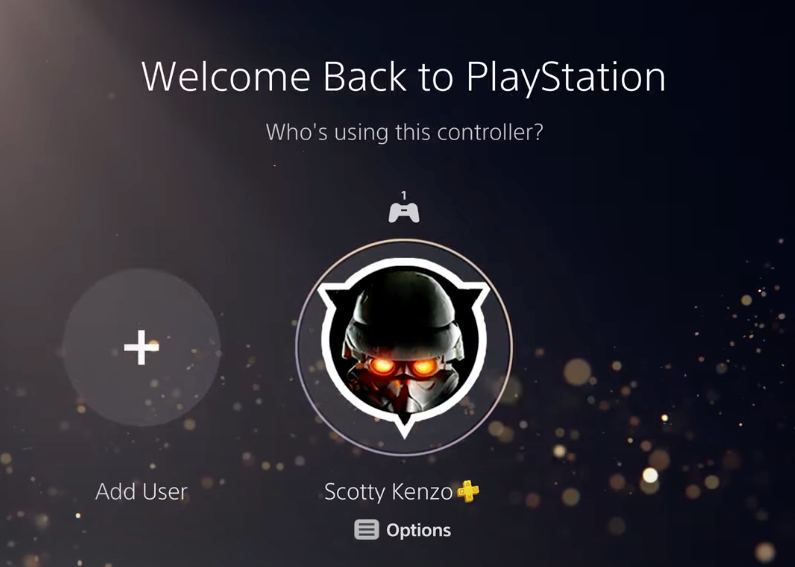This screenshot has height=567, width=795.
Task: Click the glowing orange eyes on avatar
Action: click(x=403, y=366)
